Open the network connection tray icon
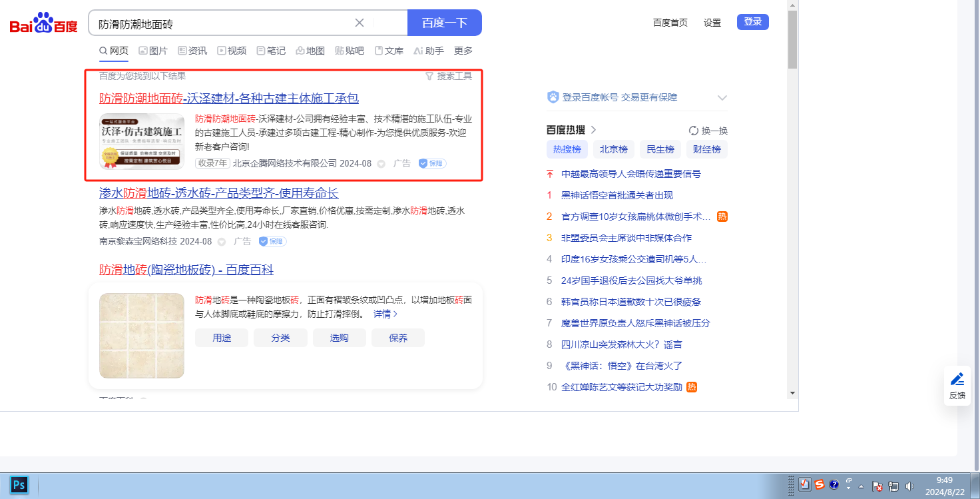The image size is (980, 499). 893,486
